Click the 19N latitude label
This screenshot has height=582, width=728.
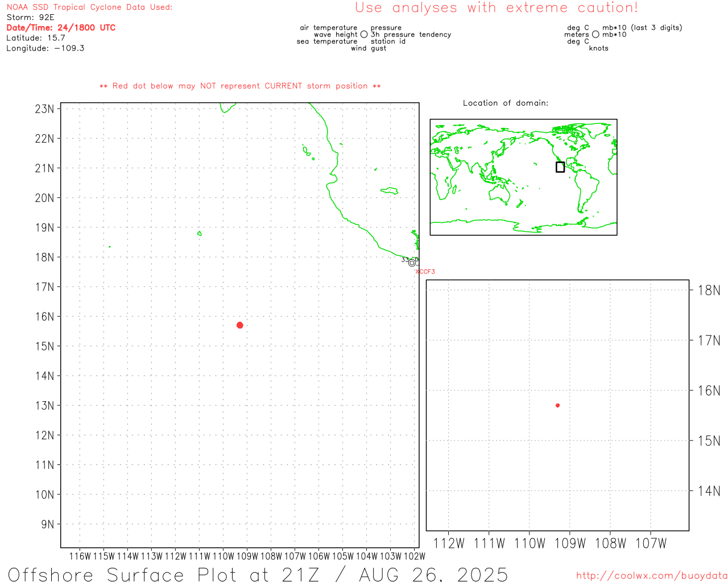[x=45, y=227]
